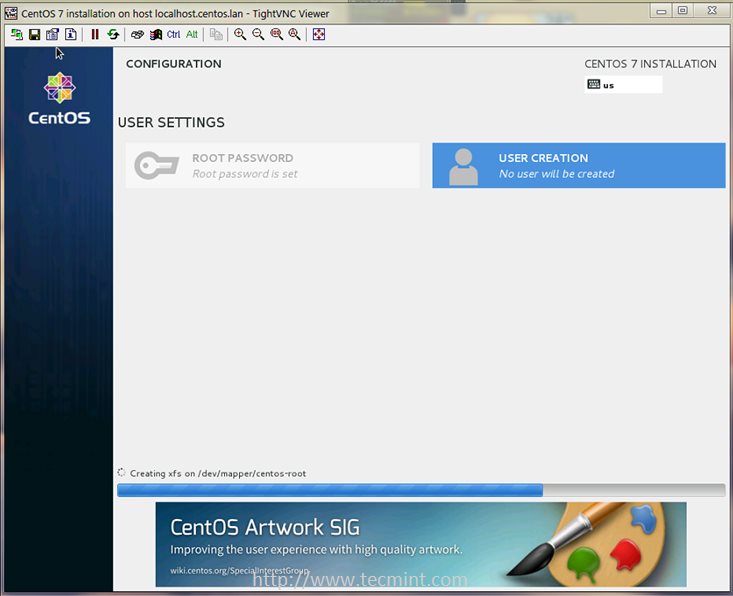The image size is (733, 596).
Task: Reset zoom to 100 percent
Action: point(276,34)
